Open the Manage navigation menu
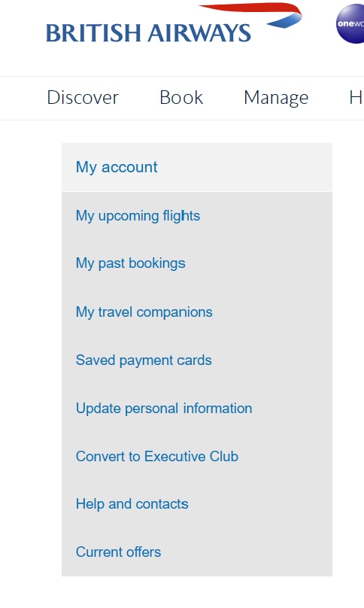The width and height of the screenshot is (364, 608). (276, 98)
